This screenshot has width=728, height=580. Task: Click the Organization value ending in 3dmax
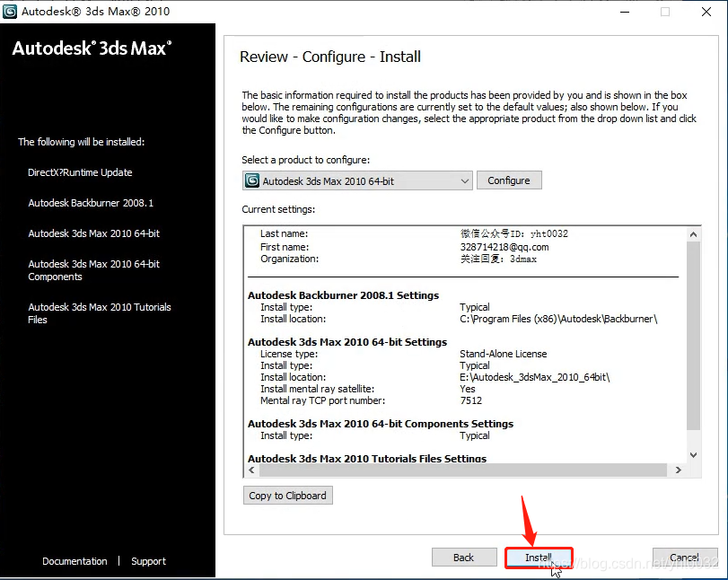pos(498,259)
